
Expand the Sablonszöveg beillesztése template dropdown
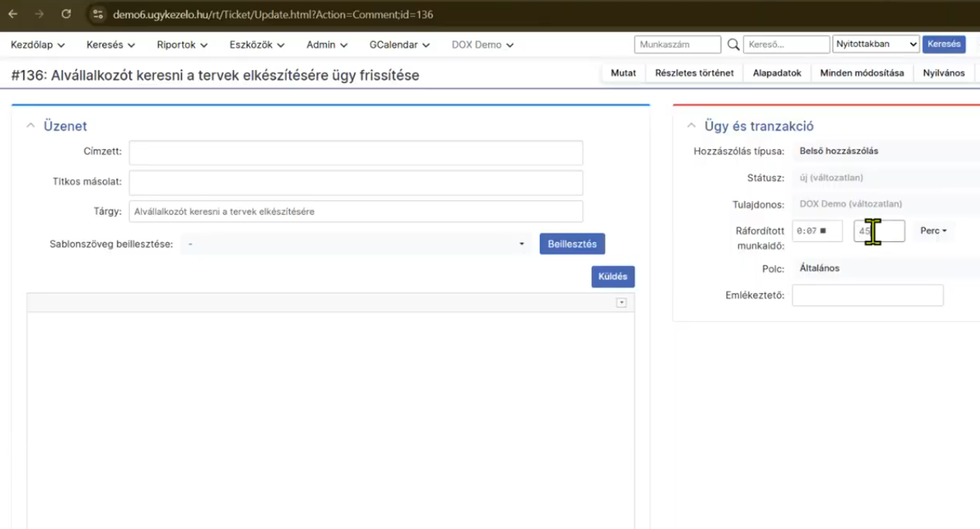356,244
